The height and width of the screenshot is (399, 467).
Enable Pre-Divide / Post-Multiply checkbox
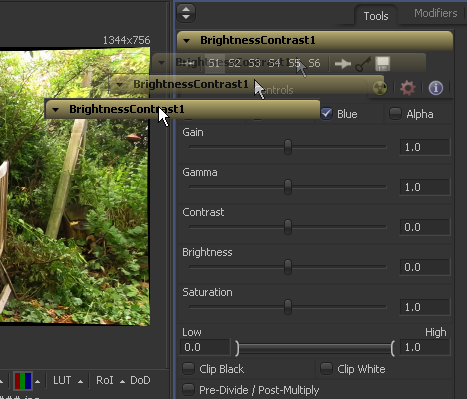tap(189, 389)
